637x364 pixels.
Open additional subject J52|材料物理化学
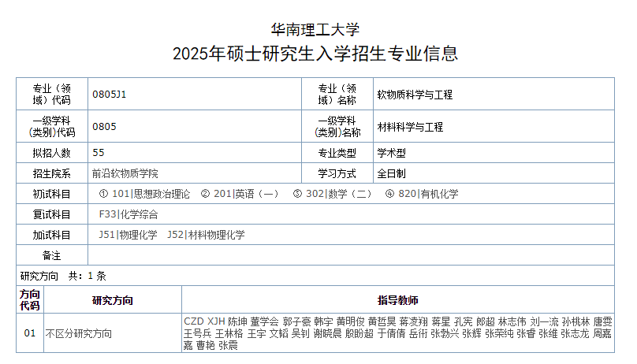(x=206, y=235)
